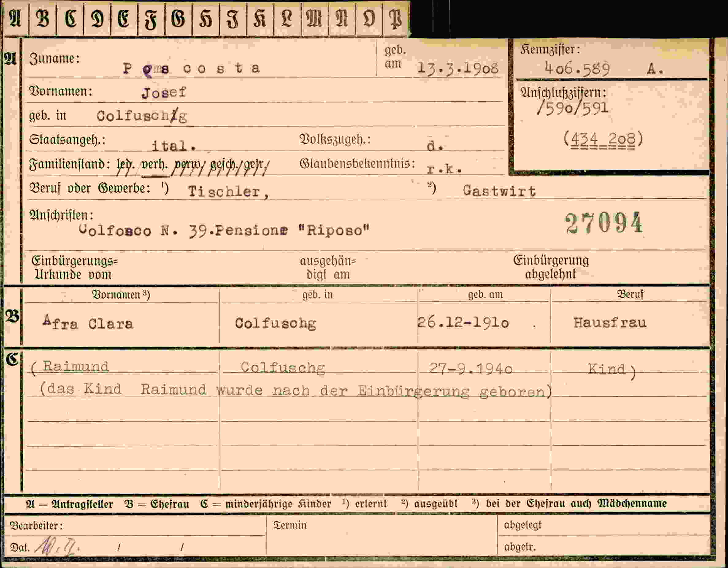Select alphabet tab P in the top strip
Image resolution: width=728 pixels, height=568 pixels.
[x=396, y=18]
